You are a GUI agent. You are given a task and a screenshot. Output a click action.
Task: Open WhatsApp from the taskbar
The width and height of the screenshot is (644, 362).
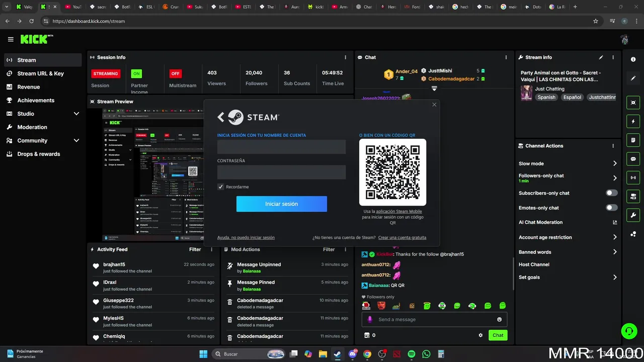coord(426,354)
